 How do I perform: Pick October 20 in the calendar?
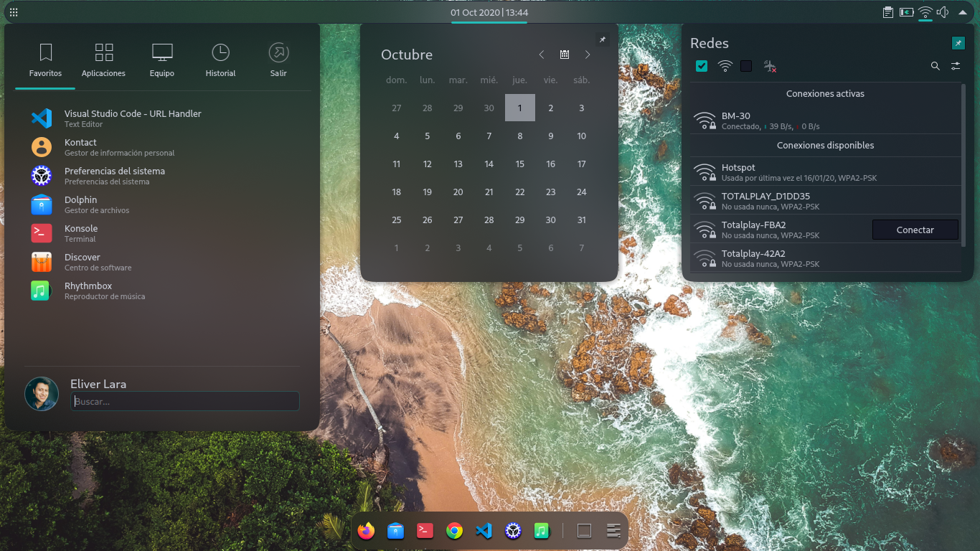tap(458, 192)
